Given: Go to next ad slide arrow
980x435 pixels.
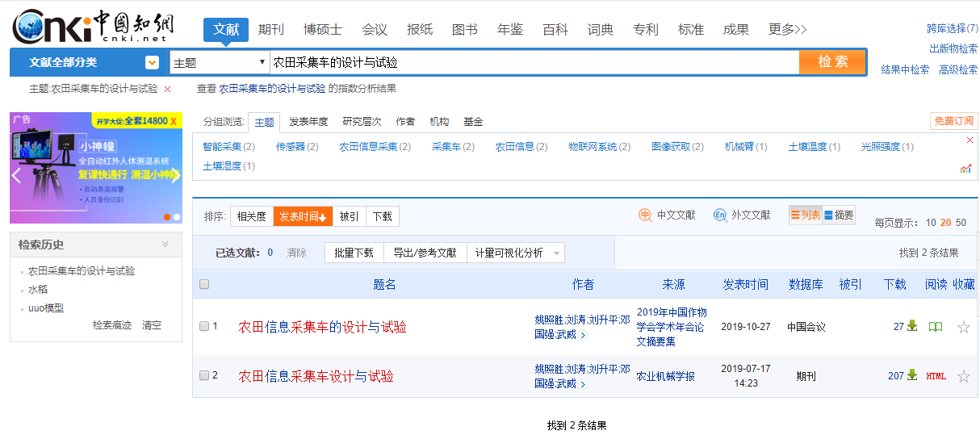Looking at the screenshot, I should 175,176.
